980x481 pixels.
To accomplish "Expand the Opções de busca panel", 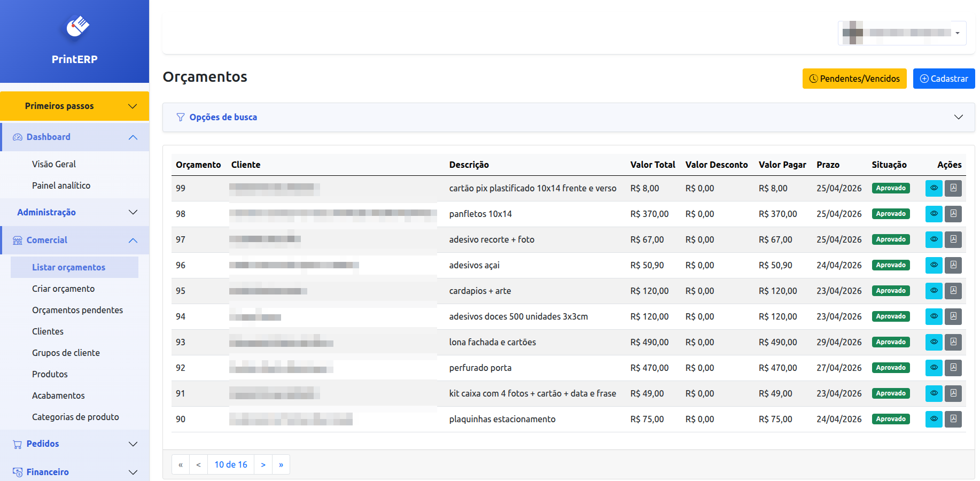I will (x=568, y=117).
